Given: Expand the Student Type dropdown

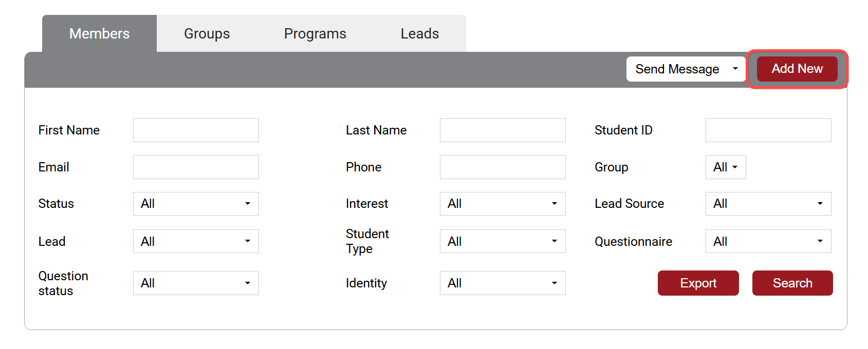Looking at the screenshot, I should click(x=503, y=241).
